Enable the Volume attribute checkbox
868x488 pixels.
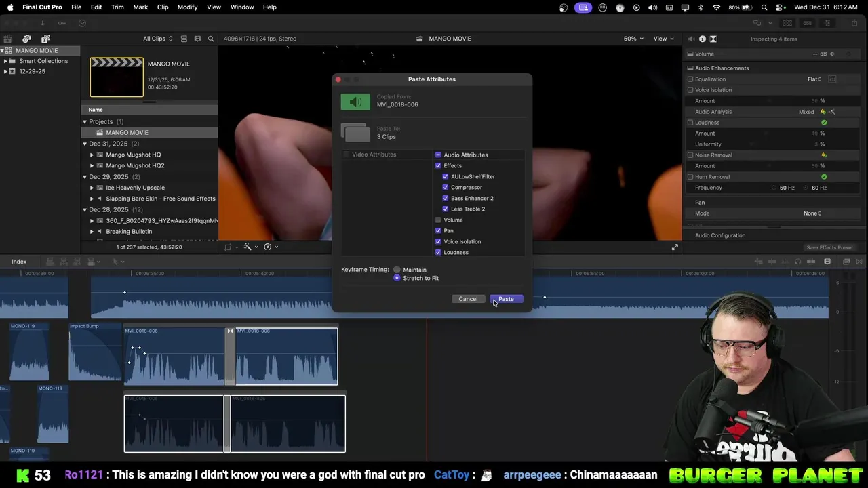click(438, 220)
